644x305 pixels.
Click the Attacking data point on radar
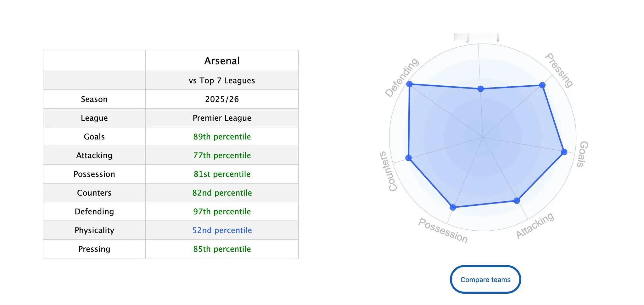517,200
